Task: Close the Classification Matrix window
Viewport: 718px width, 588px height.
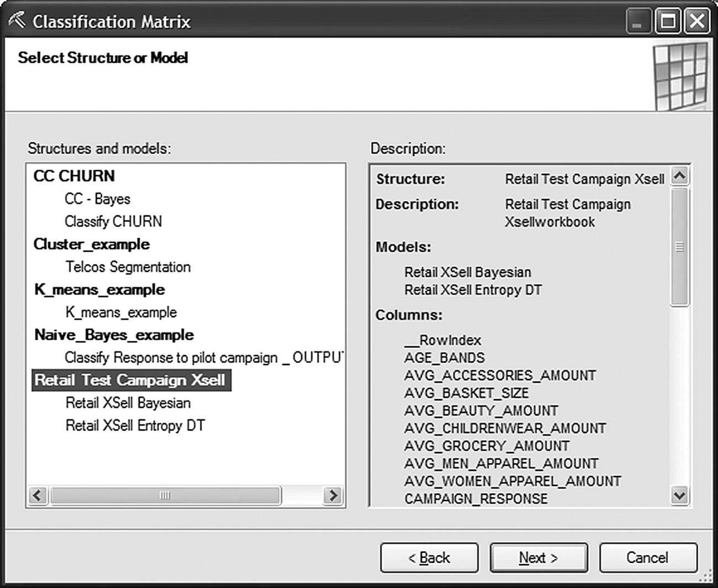Action: [697, 22]
